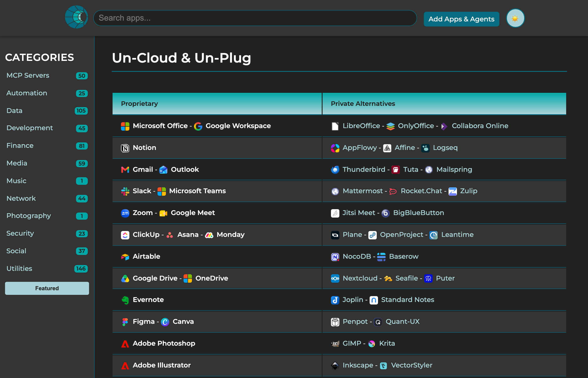
Task: Click the Tuta icon
Action: pyautogui.click(x=396, y=170)
